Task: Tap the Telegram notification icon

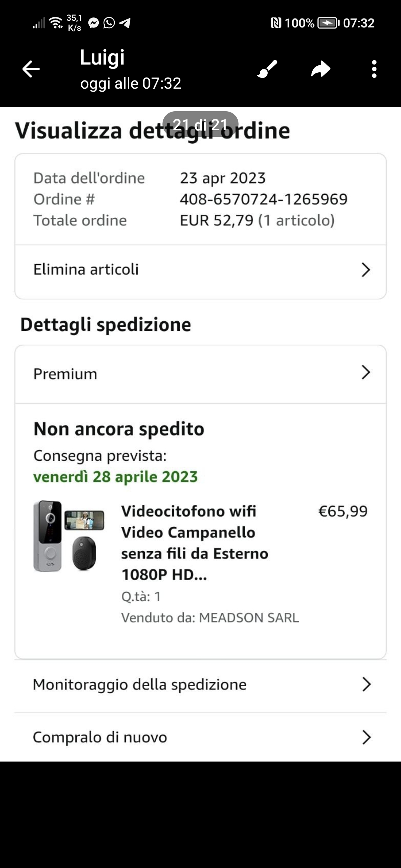Action: (x=125, y=23)
